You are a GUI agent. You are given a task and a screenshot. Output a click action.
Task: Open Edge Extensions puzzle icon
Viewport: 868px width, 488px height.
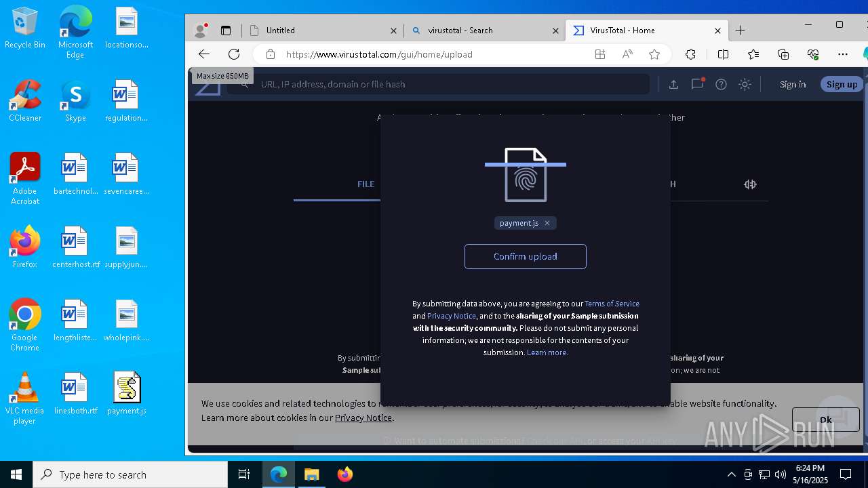pyautogui.click(x=690, y=54)
